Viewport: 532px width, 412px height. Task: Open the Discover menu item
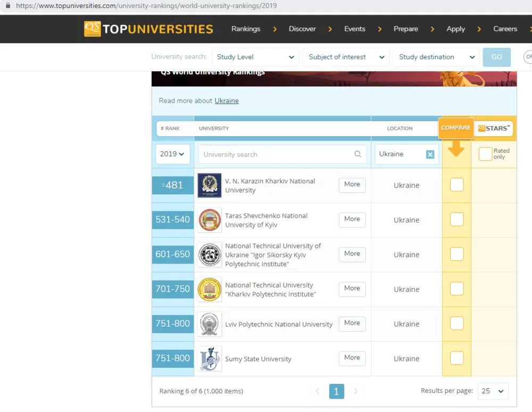pyautogui.click(x=302, y=29)
